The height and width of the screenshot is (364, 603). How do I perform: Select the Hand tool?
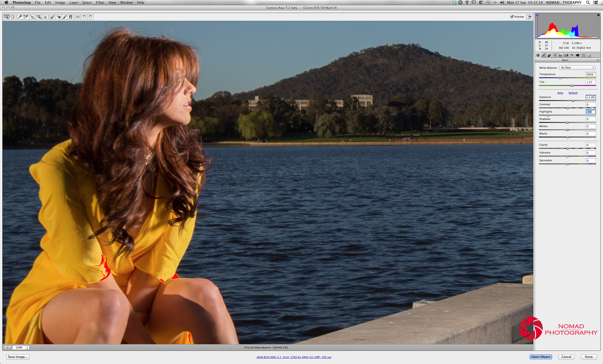[13, 17]
